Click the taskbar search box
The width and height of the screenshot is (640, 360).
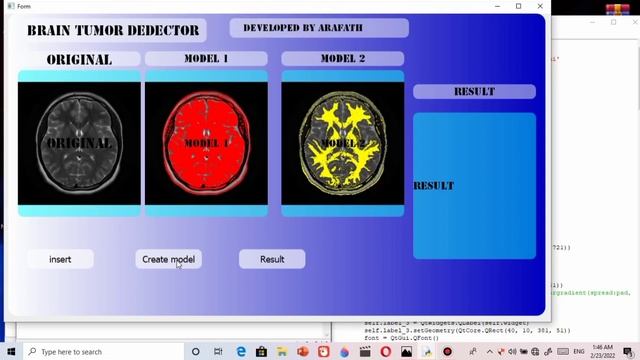coord(104,351)
